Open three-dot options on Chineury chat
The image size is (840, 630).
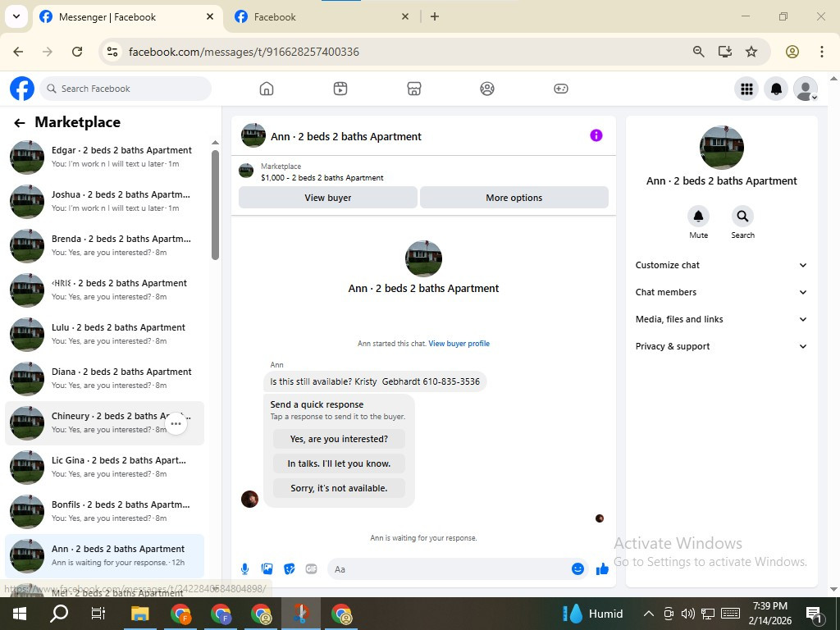(176, 424)
